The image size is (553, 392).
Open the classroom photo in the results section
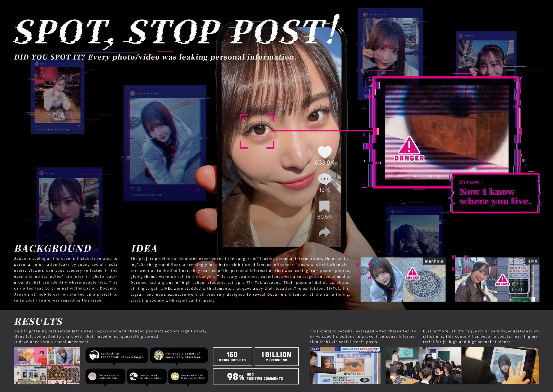click(x=423, y=366)
